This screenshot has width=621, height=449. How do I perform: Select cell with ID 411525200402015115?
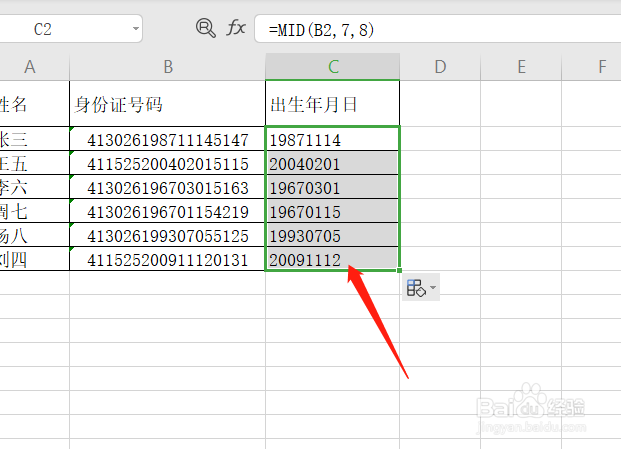click(x=168, y=163)
